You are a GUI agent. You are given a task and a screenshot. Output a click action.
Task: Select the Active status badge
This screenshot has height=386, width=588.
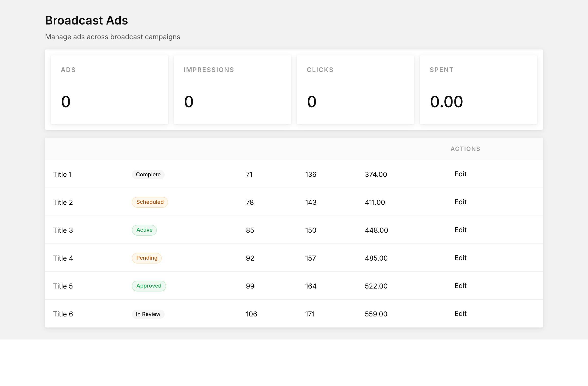[144, 230]
